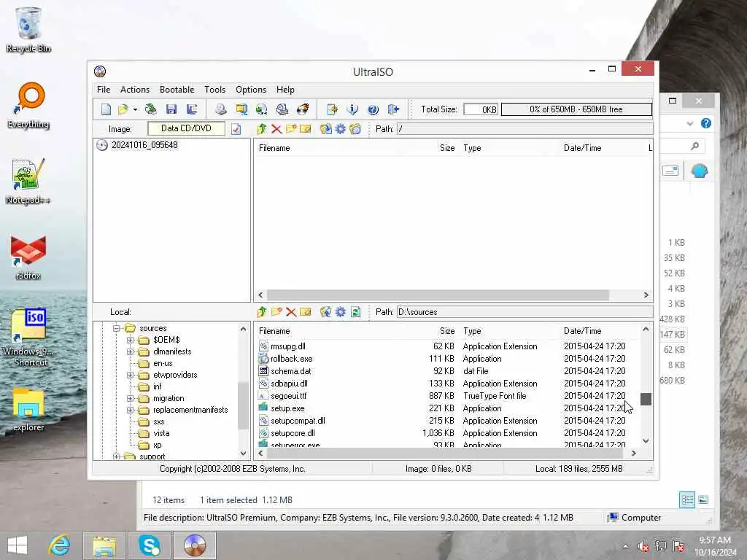Select setup.exe in the local file list
Screen dimensions: 747x560
coord(287,408)
